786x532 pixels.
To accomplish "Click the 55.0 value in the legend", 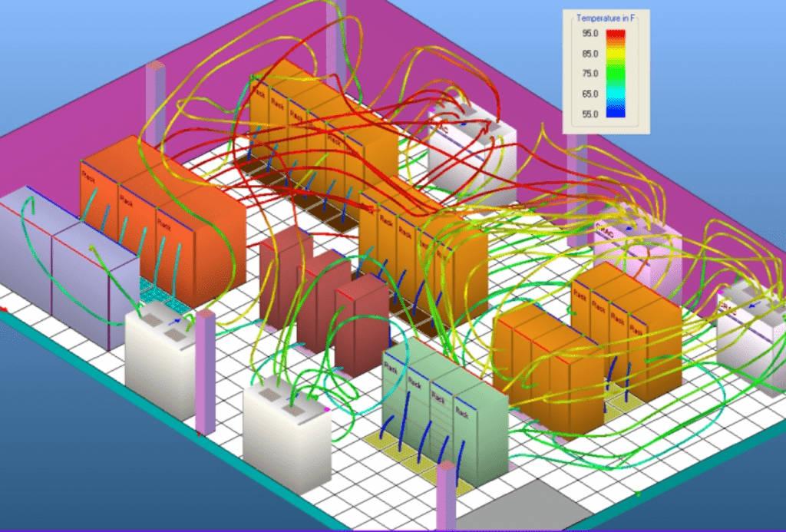I will point(588,114).
